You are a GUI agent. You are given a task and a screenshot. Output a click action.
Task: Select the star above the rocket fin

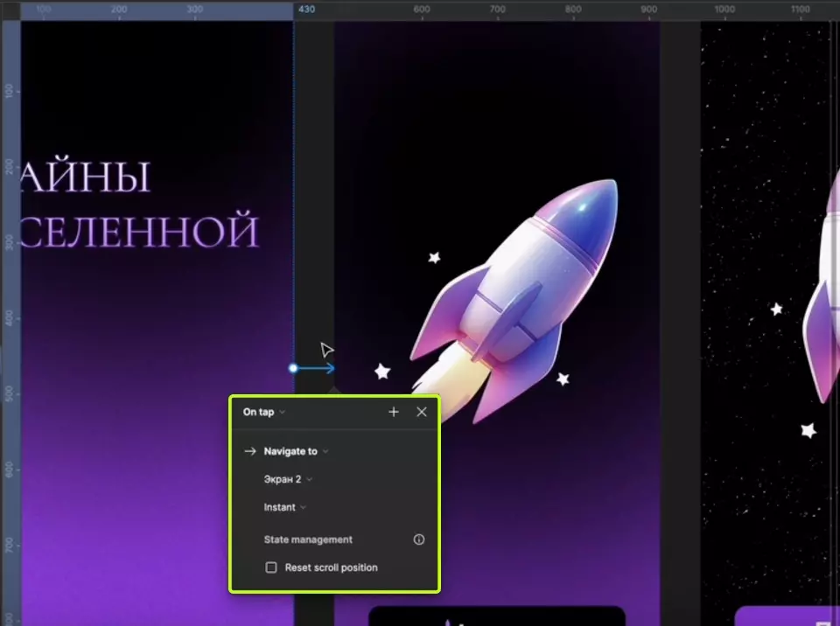coord(435,258)
